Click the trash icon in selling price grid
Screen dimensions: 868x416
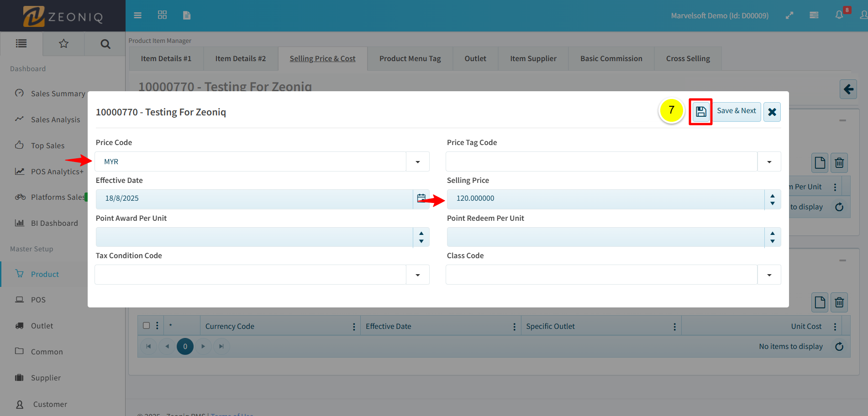click(839, 163)
